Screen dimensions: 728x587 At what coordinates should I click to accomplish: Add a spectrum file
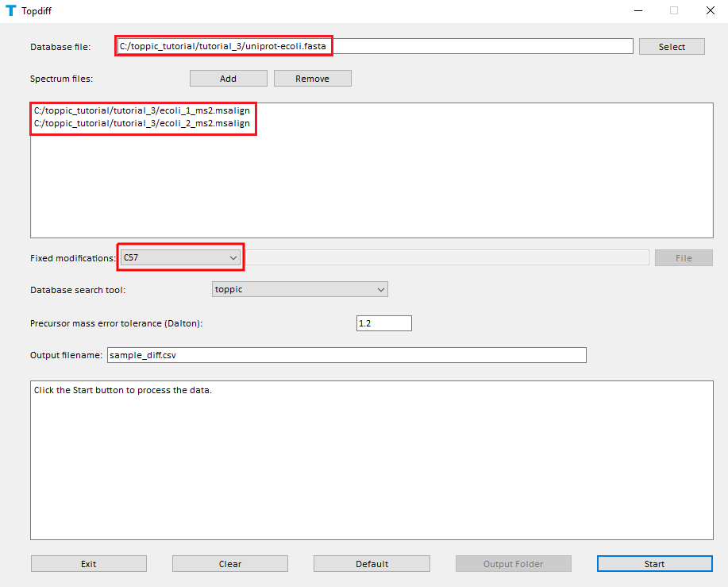coord(228,79)
